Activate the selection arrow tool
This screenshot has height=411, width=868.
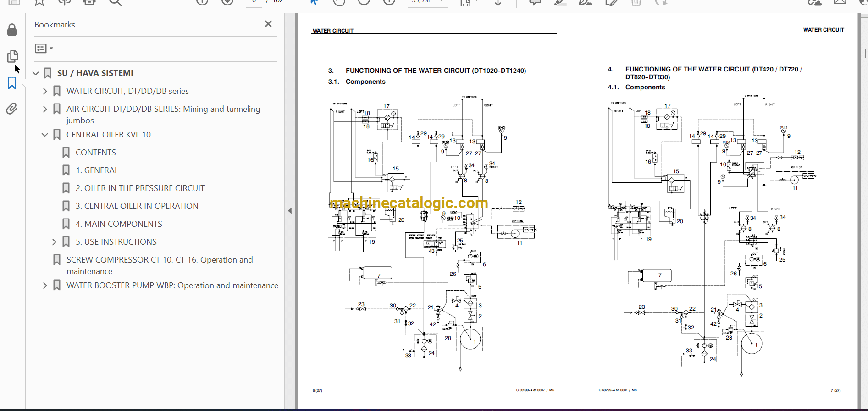[314, 2]
